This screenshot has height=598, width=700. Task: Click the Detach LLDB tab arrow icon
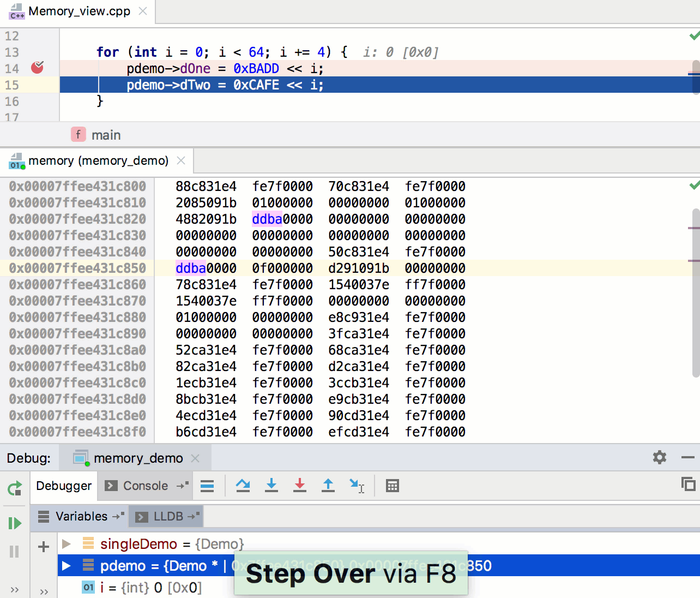[x=194, y=516]
